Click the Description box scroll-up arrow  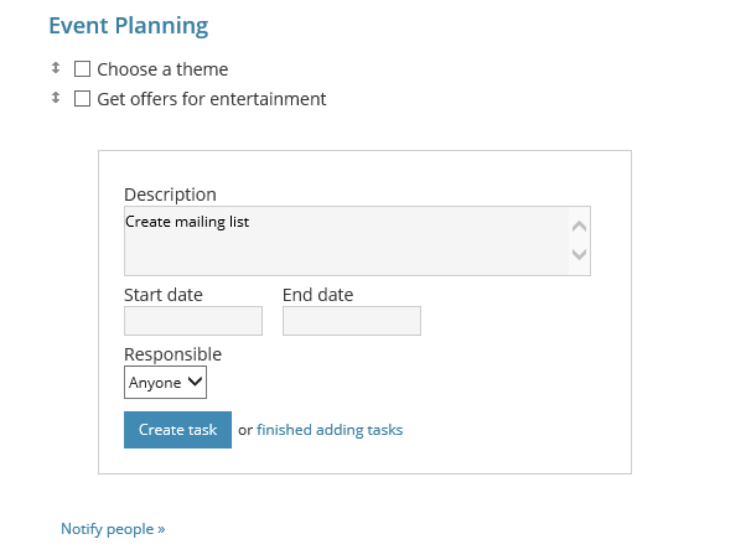579,227
